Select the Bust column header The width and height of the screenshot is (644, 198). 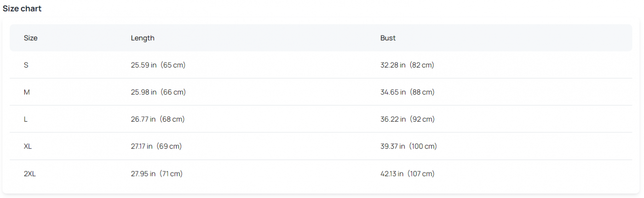click(388, 38)
